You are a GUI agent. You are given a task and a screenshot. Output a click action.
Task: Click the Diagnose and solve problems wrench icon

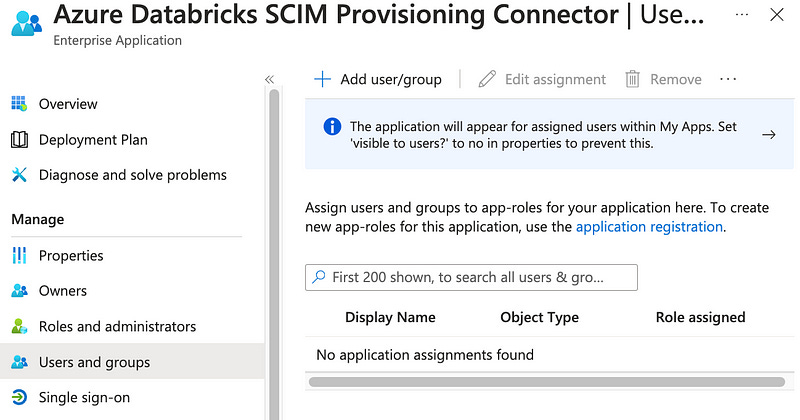click(x=19, y=175)
